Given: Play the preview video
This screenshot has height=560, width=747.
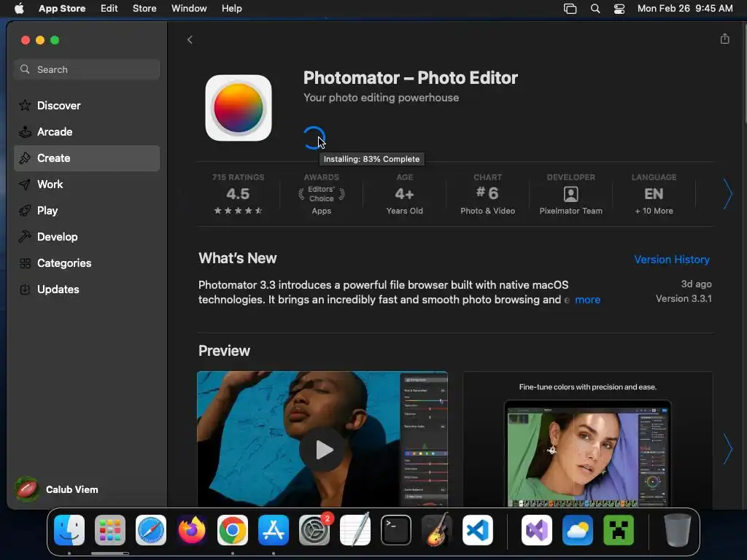Looking at the screenshot, I should coord(322,449).
